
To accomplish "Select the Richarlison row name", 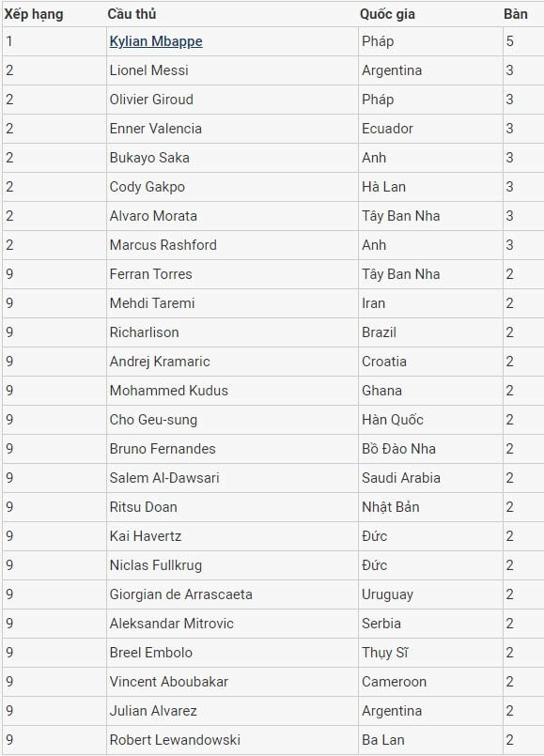I will point(144,332).
